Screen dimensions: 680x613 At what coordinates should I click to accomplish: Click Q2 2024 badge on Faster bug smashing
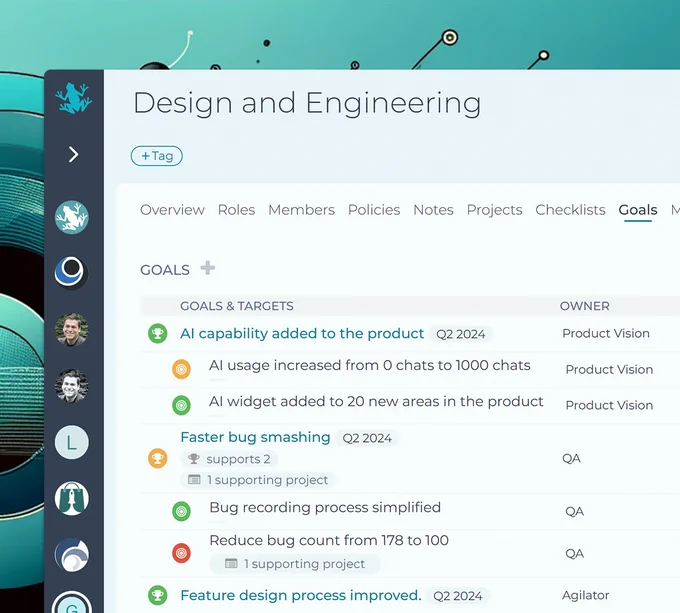point(367,438)
